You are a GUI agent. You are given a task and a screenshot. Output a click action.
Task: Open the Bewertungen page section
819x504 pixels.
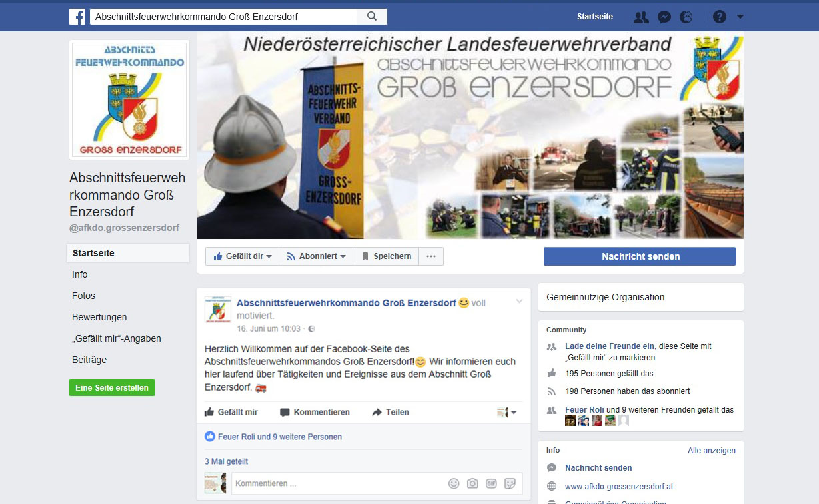tap(99, 317)
